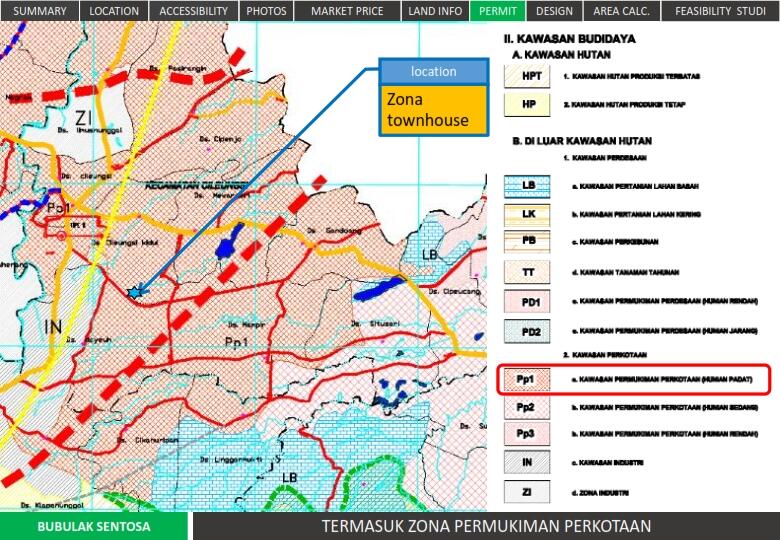Click the Ds. Pasirangin label on map
This screenshot has width=780, height=540.
[x=180, y=68]
